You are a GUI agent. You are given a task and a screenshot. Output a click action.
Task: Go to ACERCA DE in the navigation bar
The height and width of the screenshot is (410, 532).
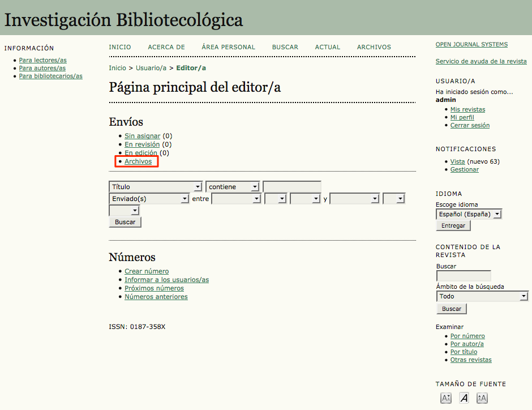click(166, 47)
